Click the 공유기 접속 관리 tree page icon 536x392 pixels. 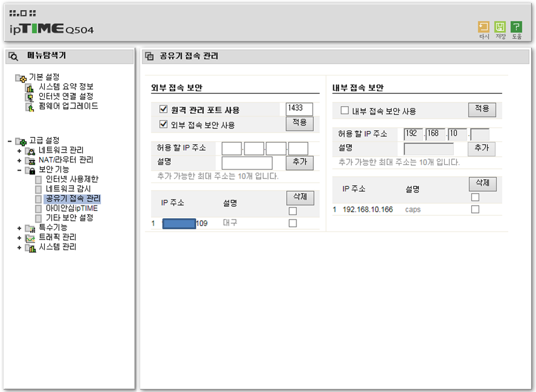click(x=39, y=199)
